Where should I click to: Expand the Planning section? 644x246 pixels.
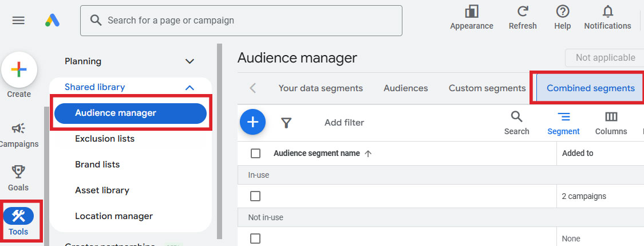click(189, 61)
